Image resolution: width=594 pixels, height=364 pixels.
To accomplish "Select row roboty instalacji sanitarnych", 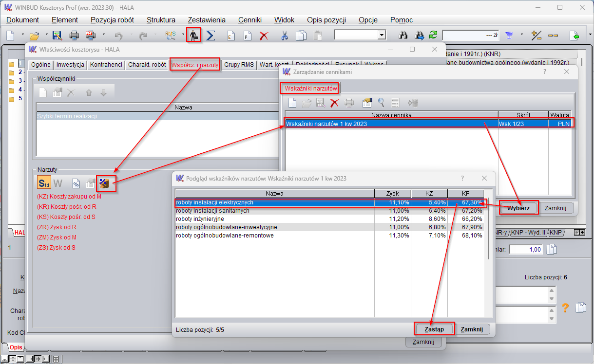I will click(x=330, y=211).
